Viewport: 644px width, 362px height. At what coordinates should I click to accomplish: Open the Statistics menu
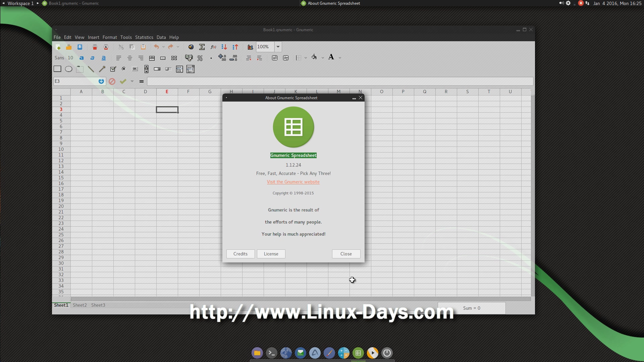(144, 37)
